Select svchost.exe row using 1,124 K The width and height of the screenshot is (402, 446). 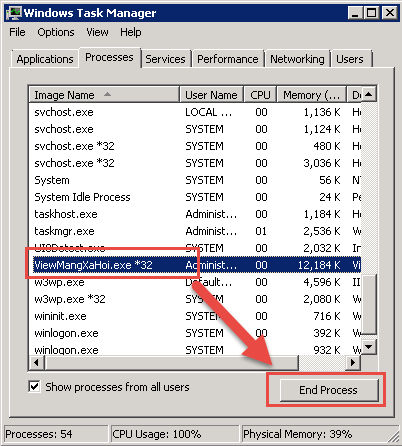coord(195,129)
